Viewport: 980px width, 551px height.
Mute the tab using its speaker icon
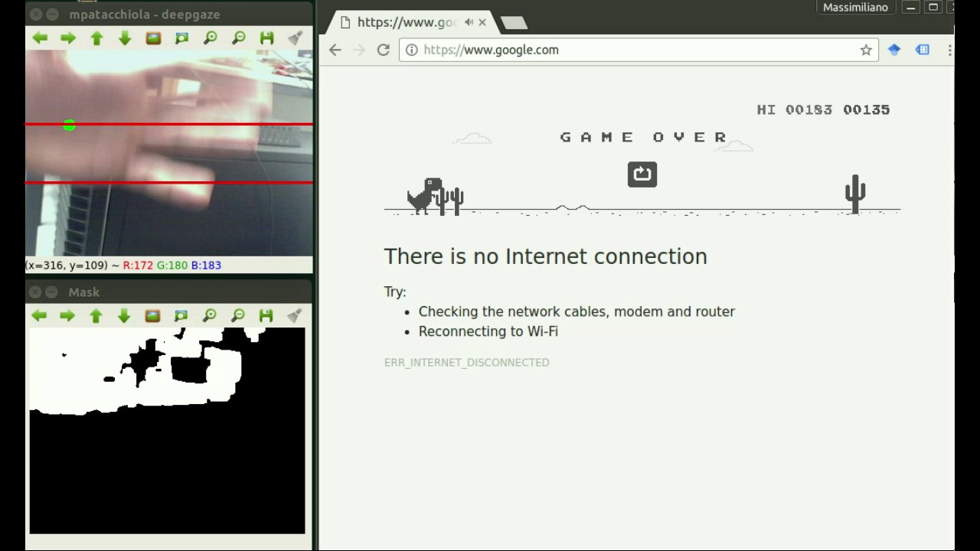(x=469, y=22)
